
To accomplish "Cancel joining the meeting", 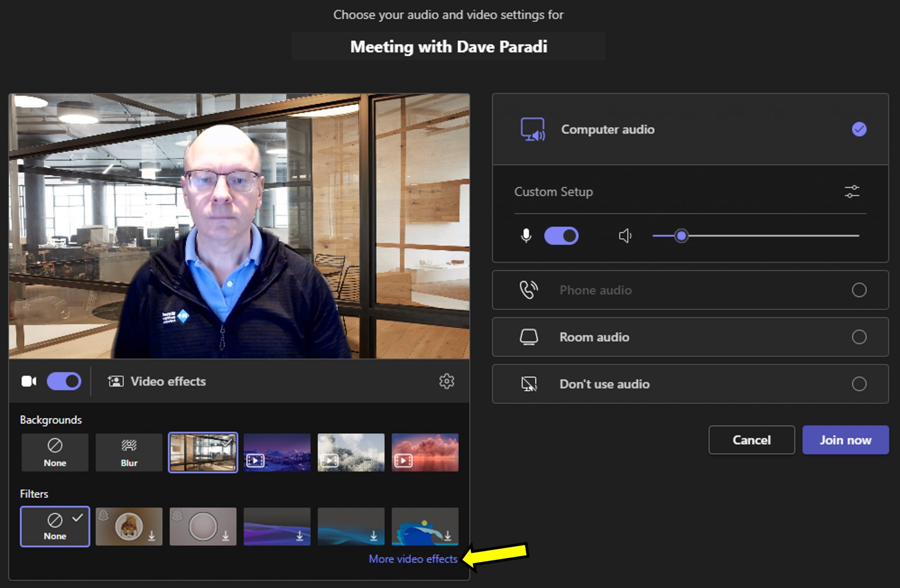I will pos(751,440).
